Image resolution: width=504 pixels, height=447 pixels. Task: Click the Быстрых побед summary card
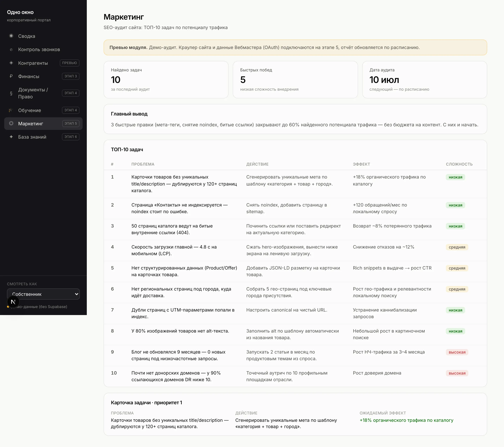tap(295, 80)
